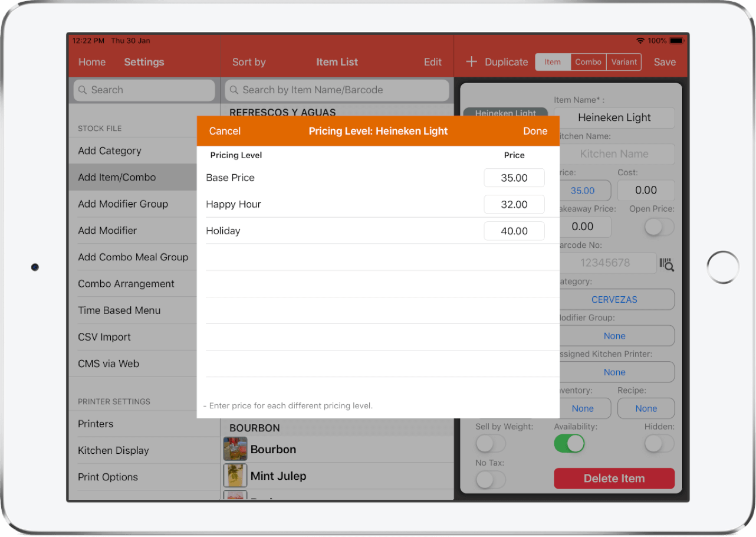Toggle the No Tax switch
This screenshot has height=537, width=756.
click(491, 480)
